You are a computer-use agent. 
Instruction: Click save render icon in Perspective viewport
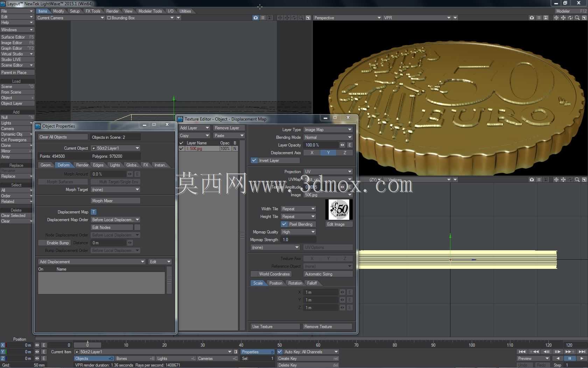546,18
